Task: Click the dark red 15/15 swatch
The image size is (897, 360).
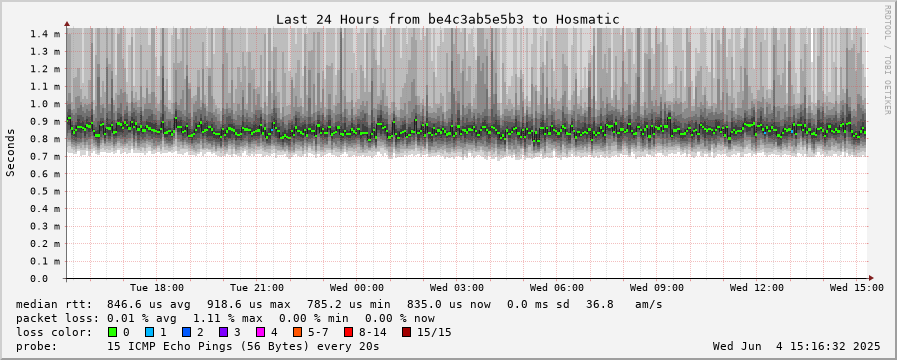Action: 406,332
